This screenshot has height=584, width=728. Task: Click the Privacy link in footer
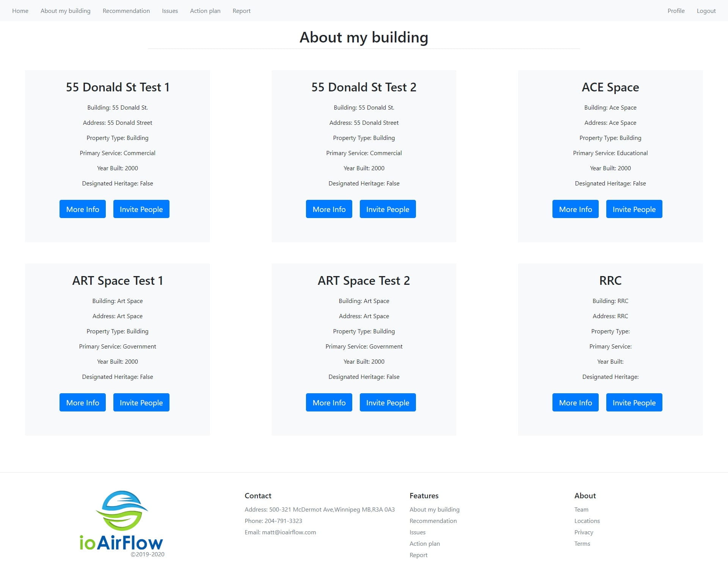click(x=583, y=532)
